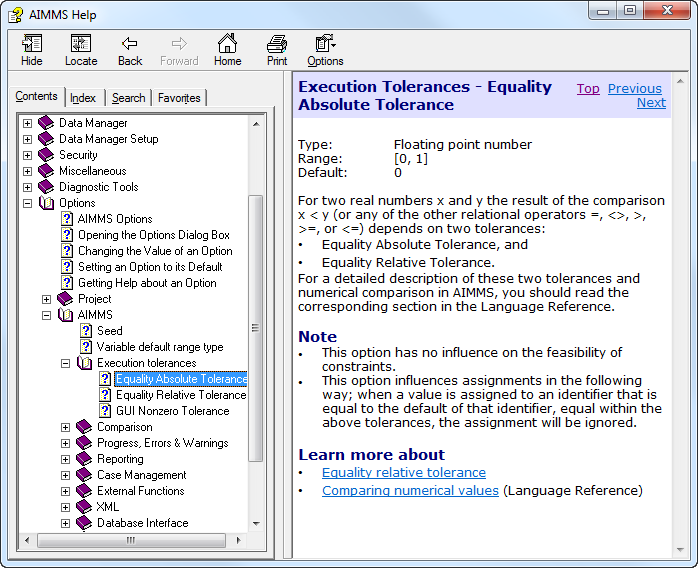
Task: Go Back using the toolbar arrow
Action: [130, 44]
